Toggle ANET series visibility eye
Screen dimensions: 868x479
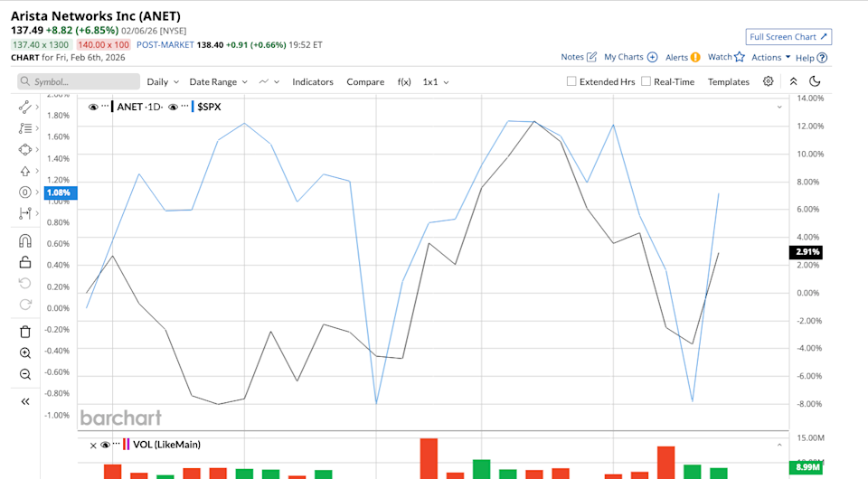click(93, 107)
